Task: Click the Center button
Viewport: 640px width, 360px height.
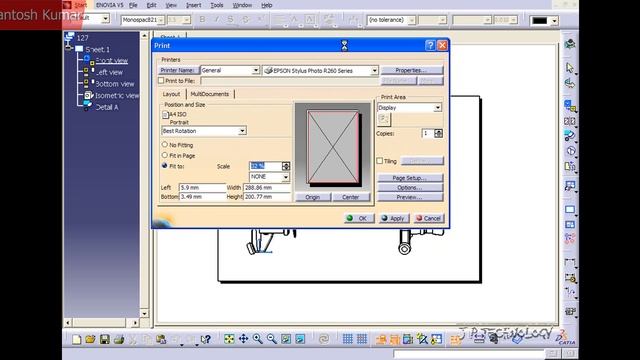Action: click(351, 197)
